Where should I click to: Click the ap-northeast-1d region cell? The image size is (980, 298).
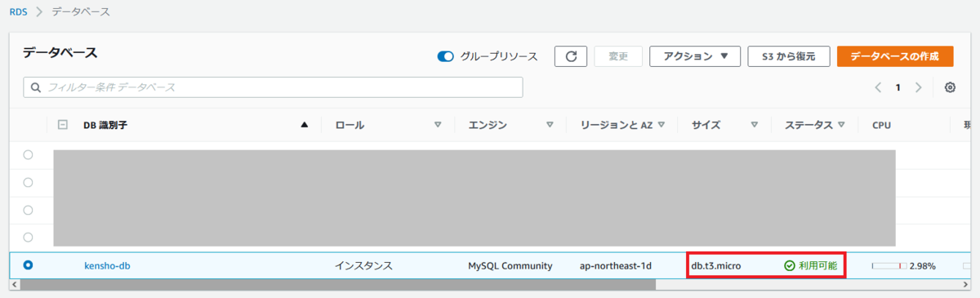pos(615,266)
